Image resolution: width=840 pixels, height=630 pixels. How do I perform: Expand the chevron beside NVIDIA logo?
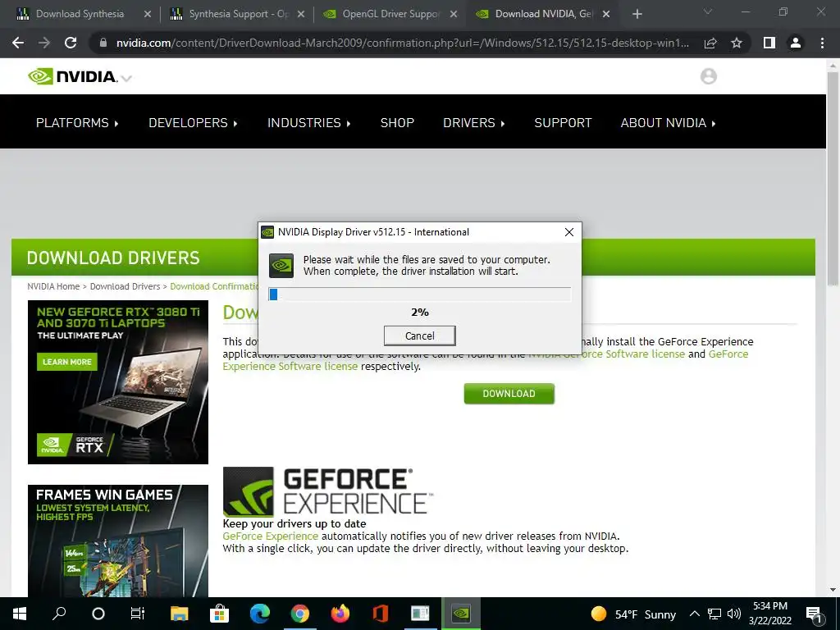126,79
